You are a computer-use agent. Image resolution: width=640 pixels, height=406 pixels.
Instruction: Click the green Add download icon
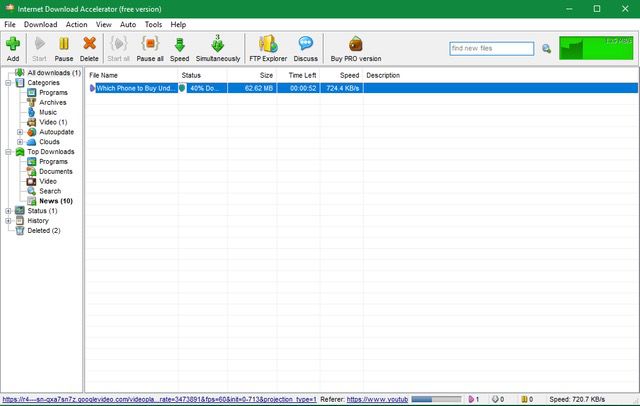13,44
